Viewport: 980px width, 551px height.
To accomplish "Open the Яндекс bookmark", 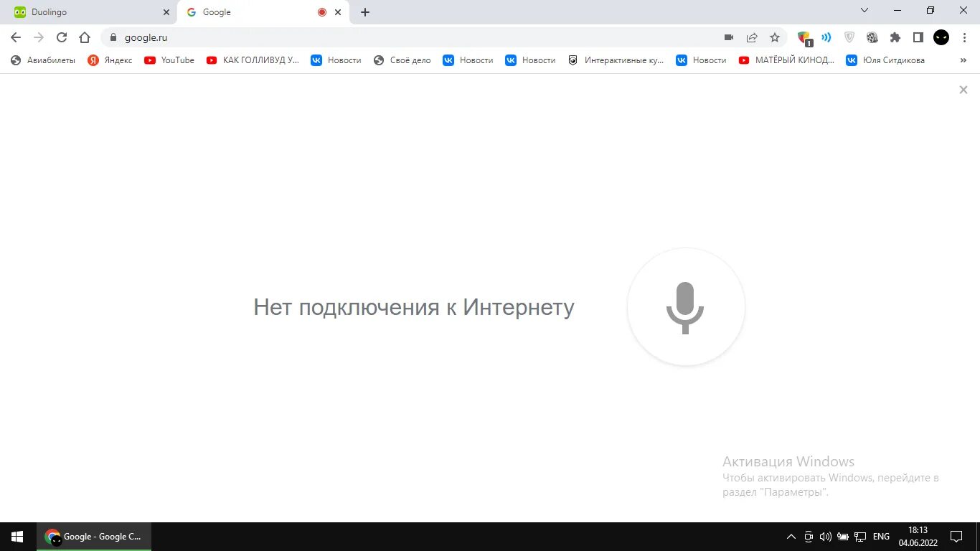I will point(110,60).
